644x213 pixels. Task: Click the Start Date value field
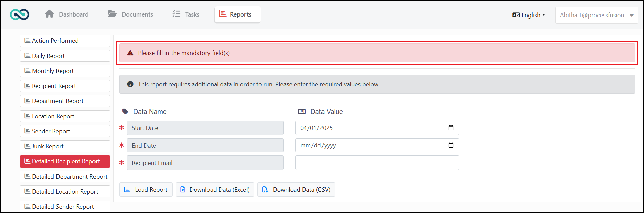coord(377,128)
